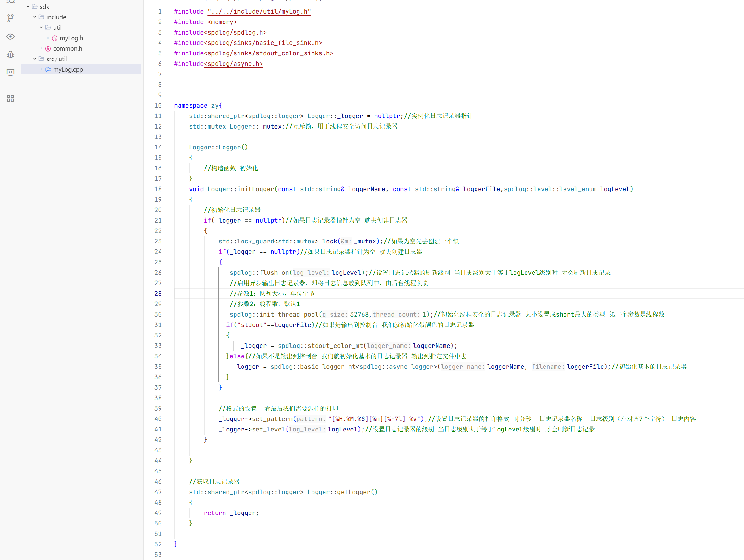Collapse the include folder chevron
Screen dimensions: 744x560
[x=35, y=17]
